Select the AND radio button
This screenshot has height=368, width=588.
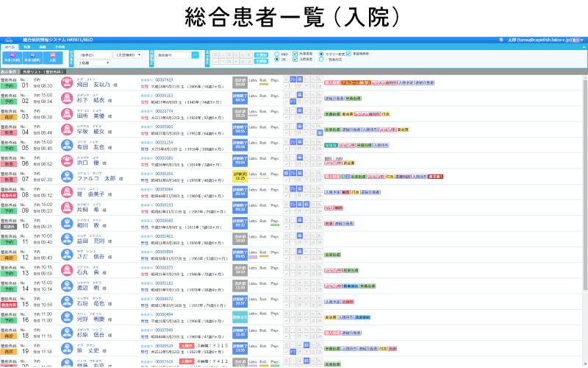click(276, 54)
